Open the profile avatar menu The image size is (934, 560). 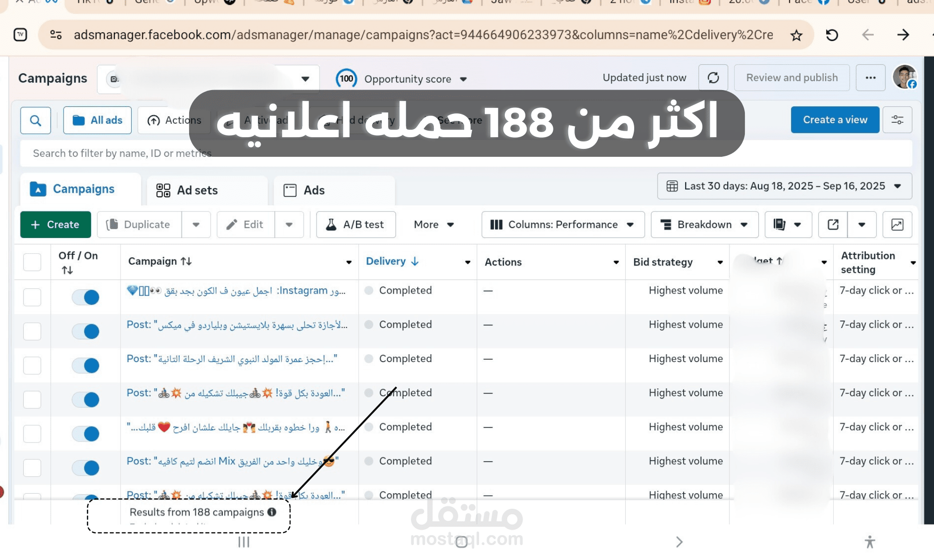click(905, 77)
